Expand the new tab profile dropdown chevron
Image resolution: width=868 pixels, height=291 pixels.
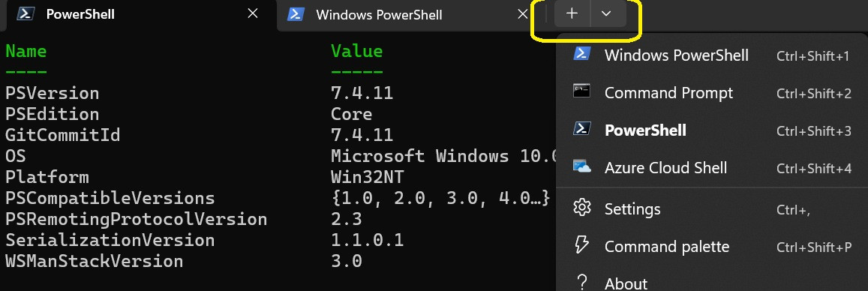click(606, 13)
